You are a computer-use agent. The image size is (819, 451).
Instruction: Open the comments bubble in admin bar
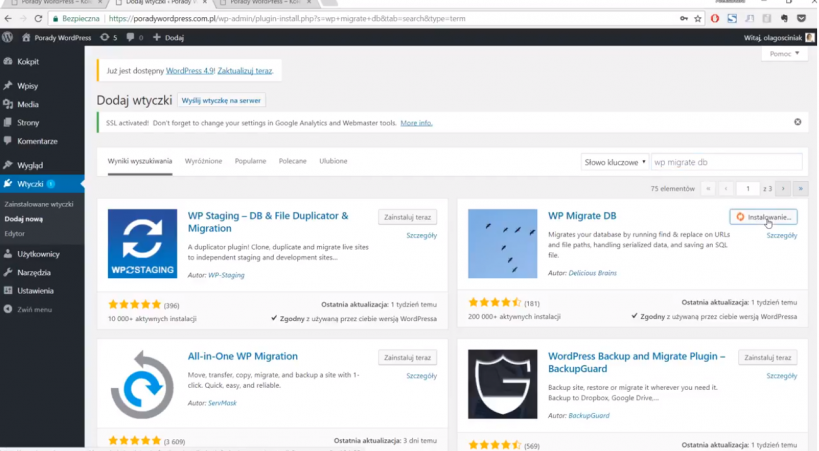click(x=135, y=38)
